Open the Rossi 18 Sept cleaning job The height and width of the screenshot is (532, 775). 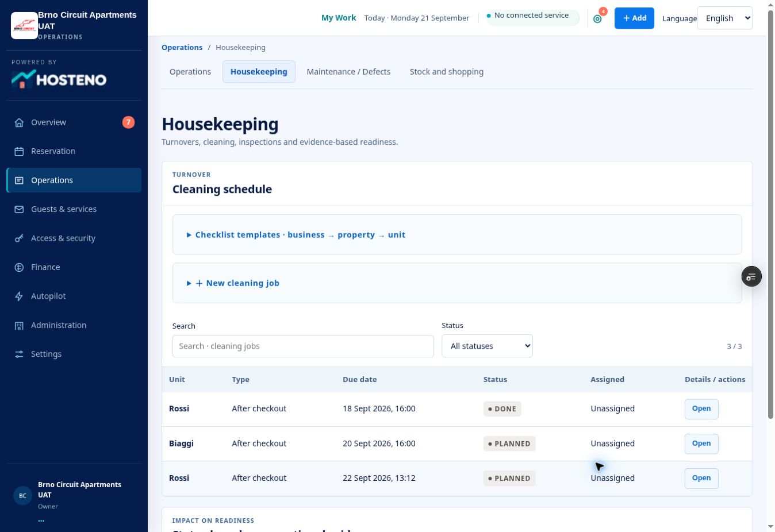(701, 409)
